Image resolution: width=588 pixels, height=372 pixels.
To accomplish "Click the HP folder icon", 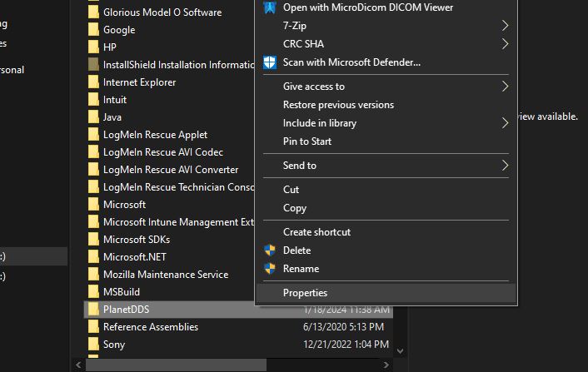I will point(93,47).
